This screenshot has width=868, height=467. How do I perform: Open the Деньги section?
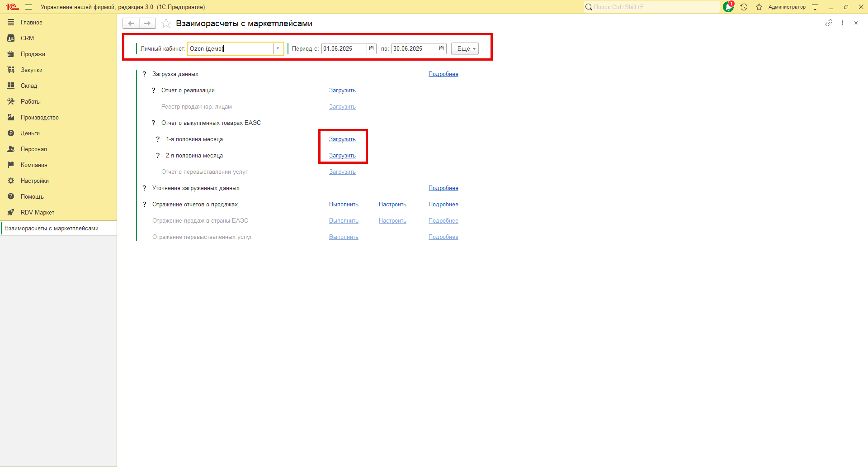coord(58,133)
